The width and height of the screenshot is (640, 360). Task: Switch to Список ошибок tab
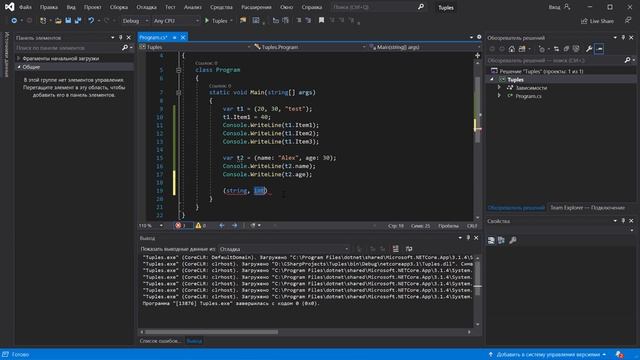tap(160, 341)
